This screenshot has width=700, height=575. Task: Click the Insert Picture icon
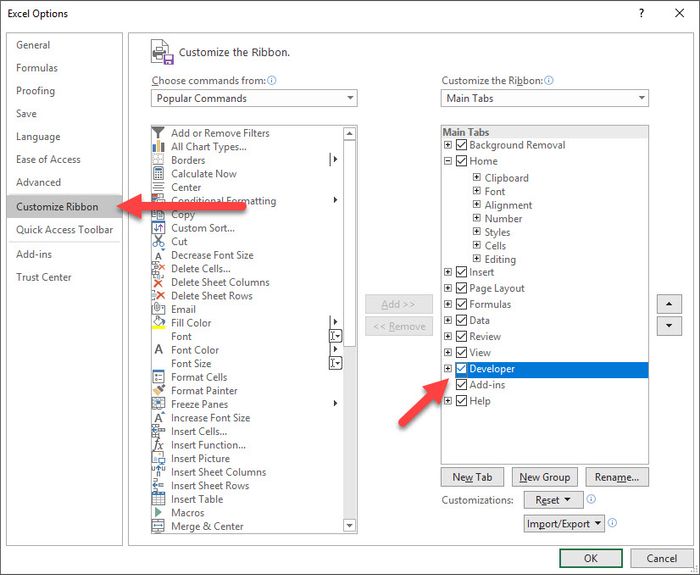(158, 458)
